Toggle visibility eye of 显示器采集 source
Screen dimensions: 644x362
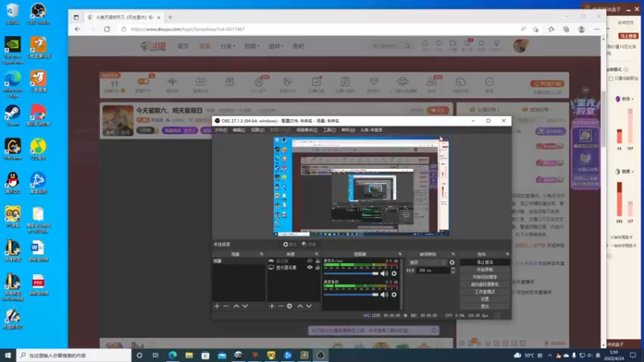[x=310, y=268]
